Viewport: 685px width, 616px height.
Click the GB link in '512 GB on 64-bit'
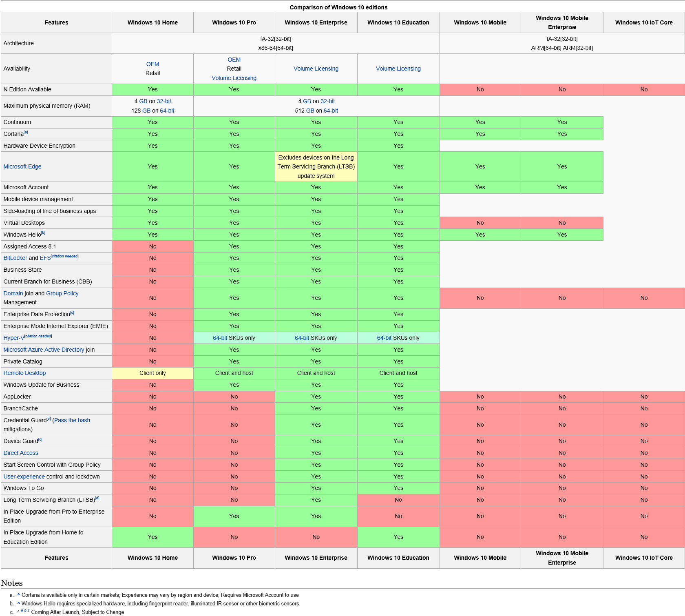click(310, 111)
